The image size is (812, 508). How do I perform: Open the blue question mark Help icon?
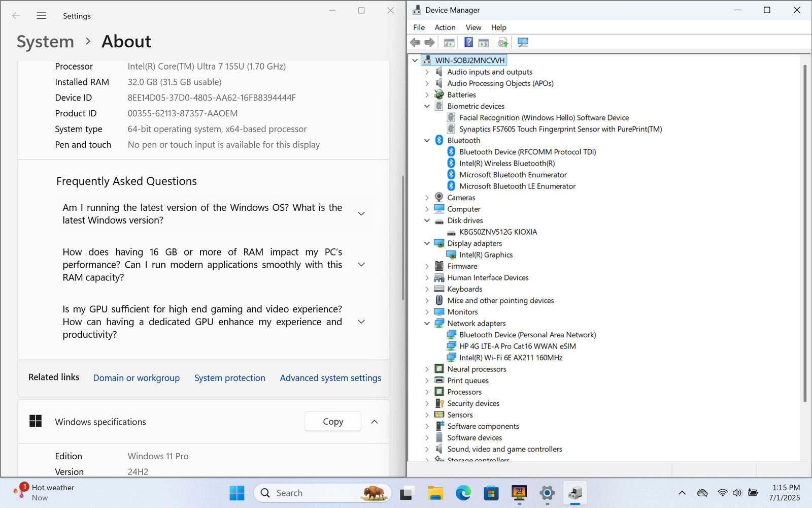tap(468, 42)
